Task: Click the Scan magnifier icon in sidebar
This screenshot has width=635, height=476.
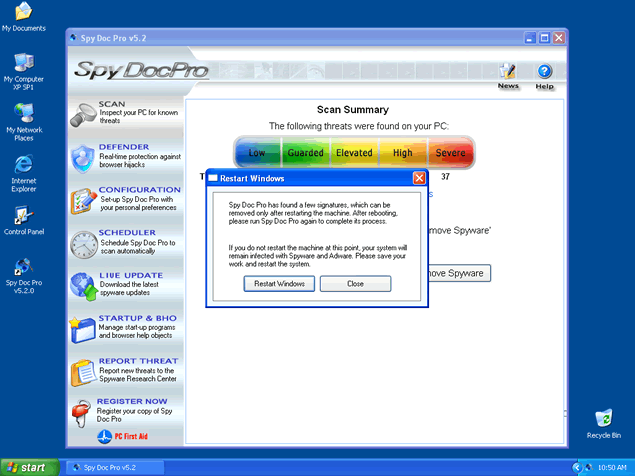Action: click(83, 115)
